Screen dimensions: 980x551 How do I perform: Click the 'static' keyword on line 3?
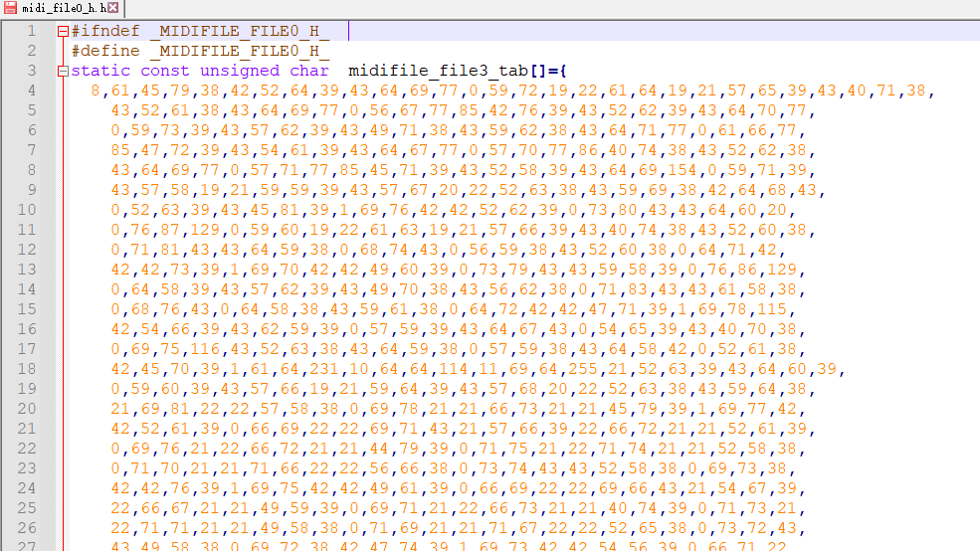(x=100, y=71)
